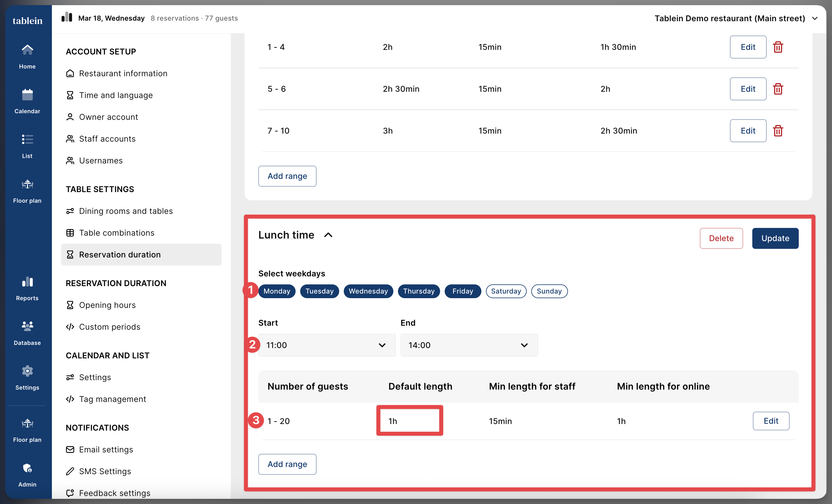Open the Reports bar-chart icon
Image resolution: width=832 pixels, height=504 pixels.
[x=27, y=282]
